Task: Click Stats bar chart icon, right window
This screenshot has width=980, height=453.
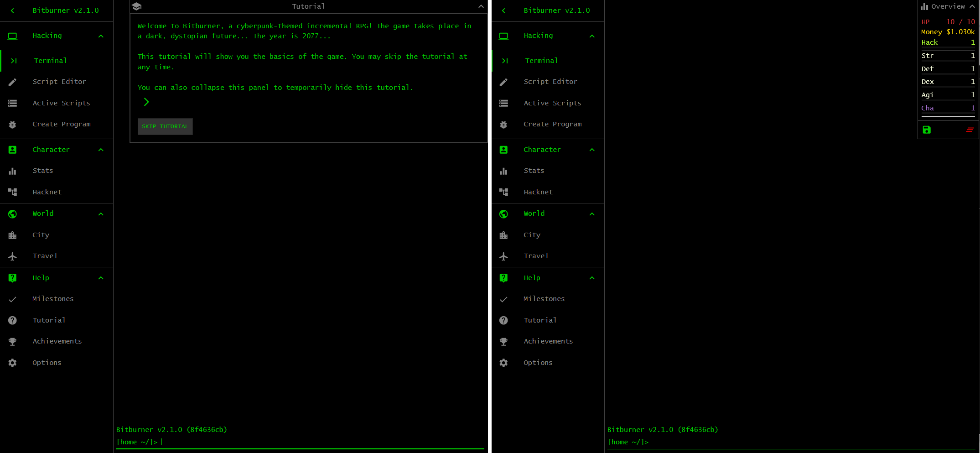Action: pyautogui.click(x=503, y=171)
